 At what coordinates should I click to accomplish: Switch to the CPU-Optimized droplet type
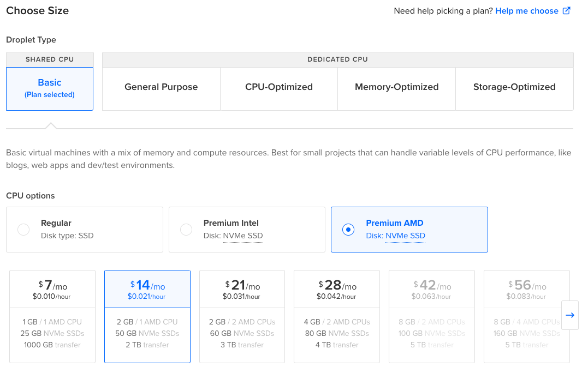(x=279, y=87)
